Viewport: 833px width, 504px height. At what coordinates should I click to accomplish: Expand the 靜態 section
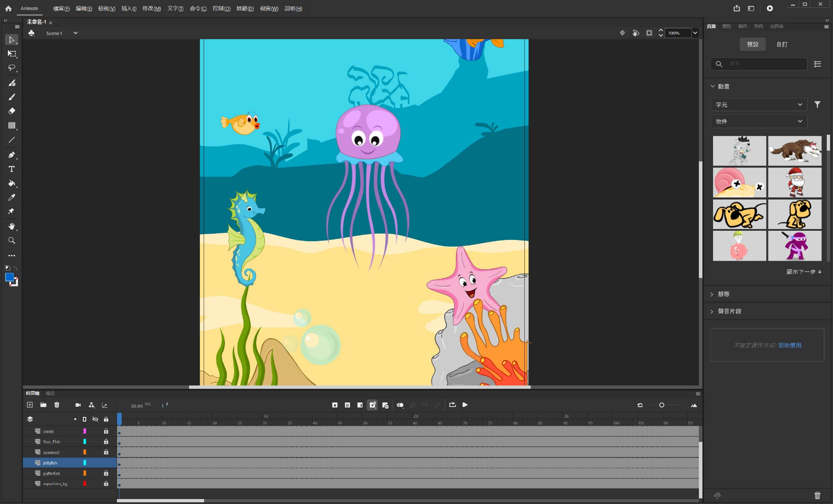point(723,294)
